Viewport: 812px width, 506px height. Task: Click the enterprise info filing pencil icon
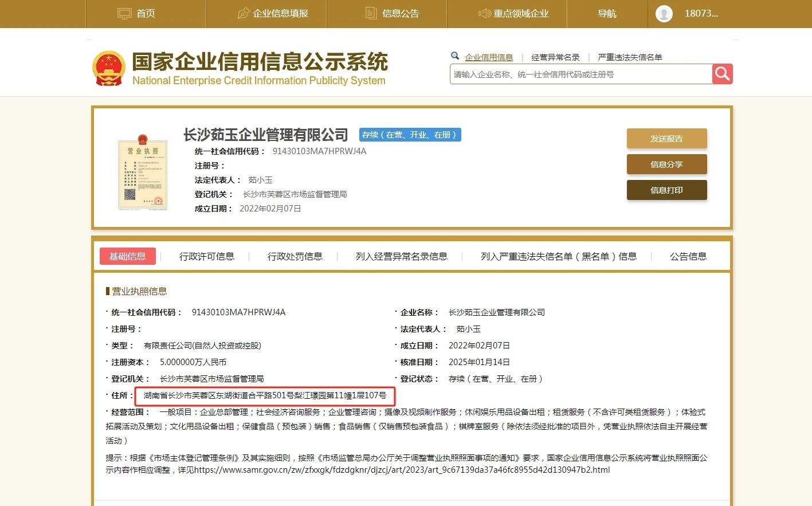pos(244,13)
